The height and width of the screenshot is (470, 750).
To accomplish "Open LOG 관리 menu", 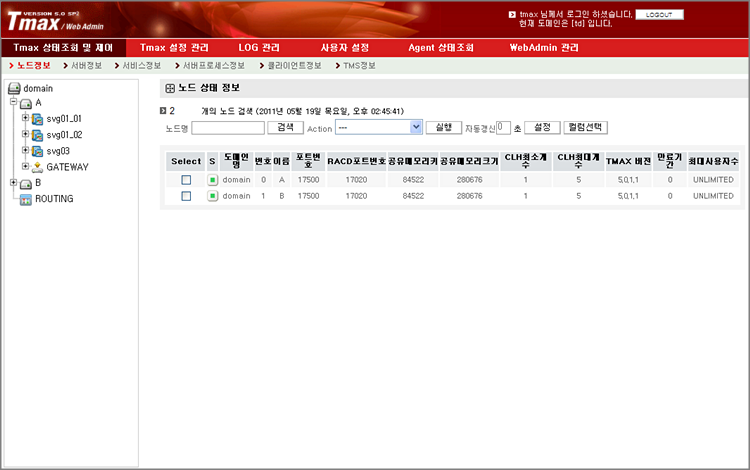I will point(259,48).
